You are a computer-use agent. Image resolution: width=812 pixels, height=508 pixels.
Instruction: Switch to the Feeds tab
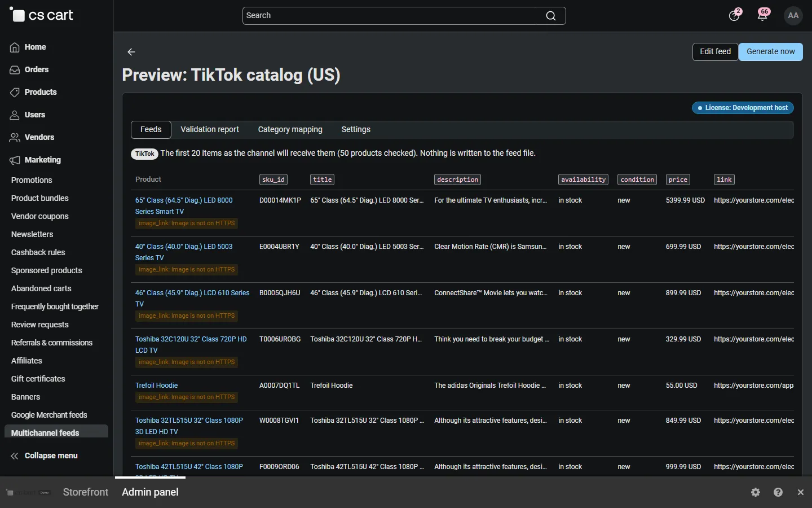151,129
